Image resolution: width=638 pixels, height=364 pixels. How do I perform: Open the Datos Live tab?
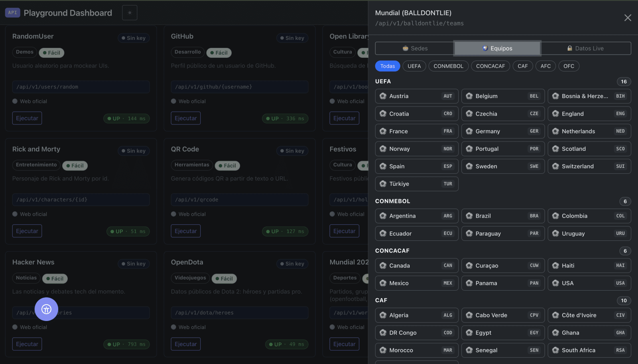coord(586,48)
